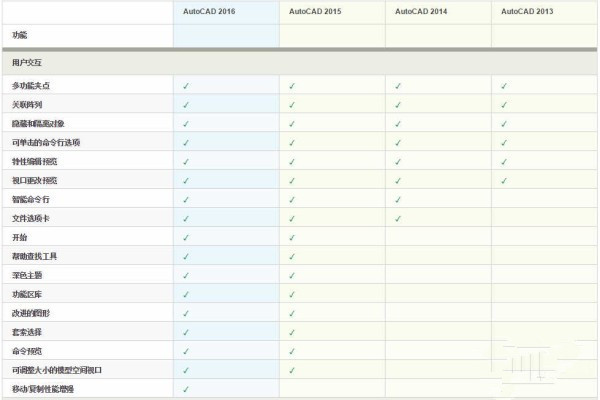
Task: Click AutoCAD 2014 checkmark for 文件选项卡
Action: coord(398,218)
